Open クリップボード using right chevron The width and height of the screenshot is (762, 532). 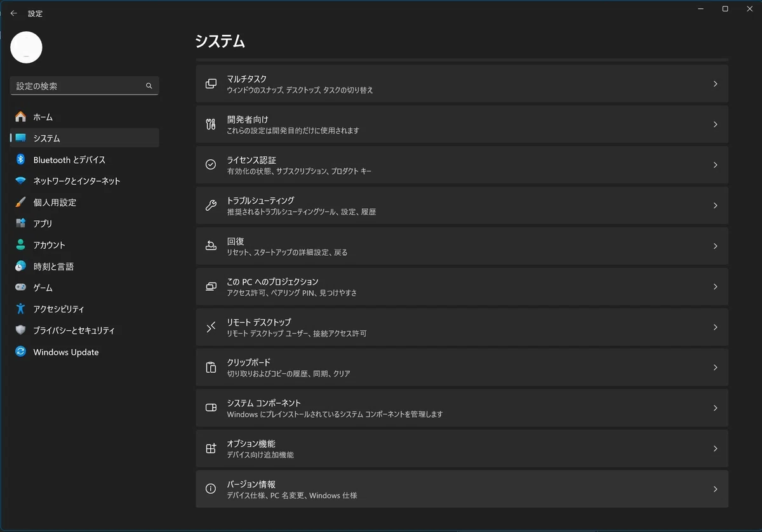point(715,368)
